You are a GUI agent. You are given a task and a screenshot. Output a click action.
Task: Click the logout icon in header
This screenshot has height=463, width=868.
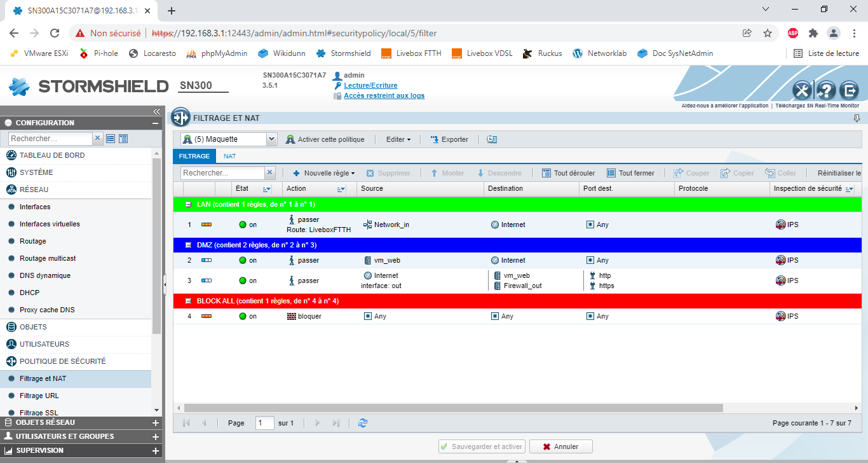pos(849,91)
